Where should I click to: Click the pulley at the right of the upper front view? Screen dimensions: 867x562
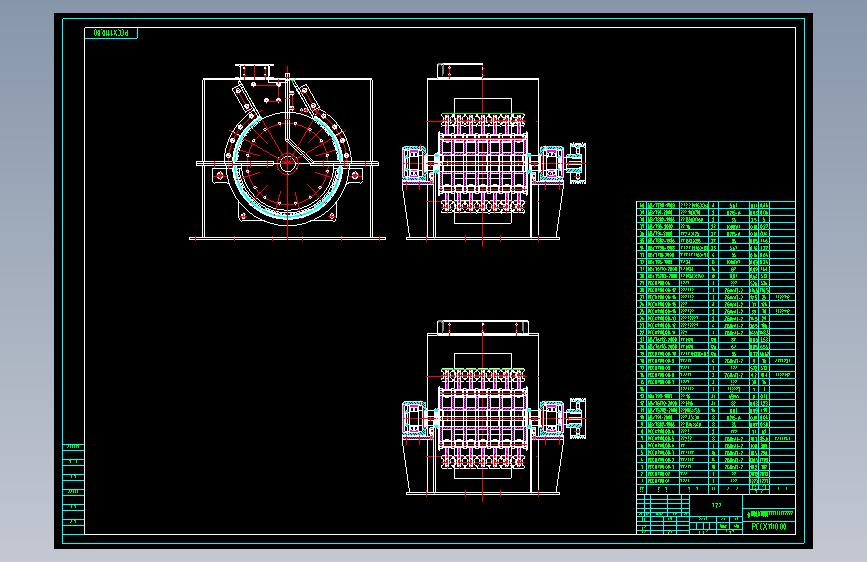[577, 163]
